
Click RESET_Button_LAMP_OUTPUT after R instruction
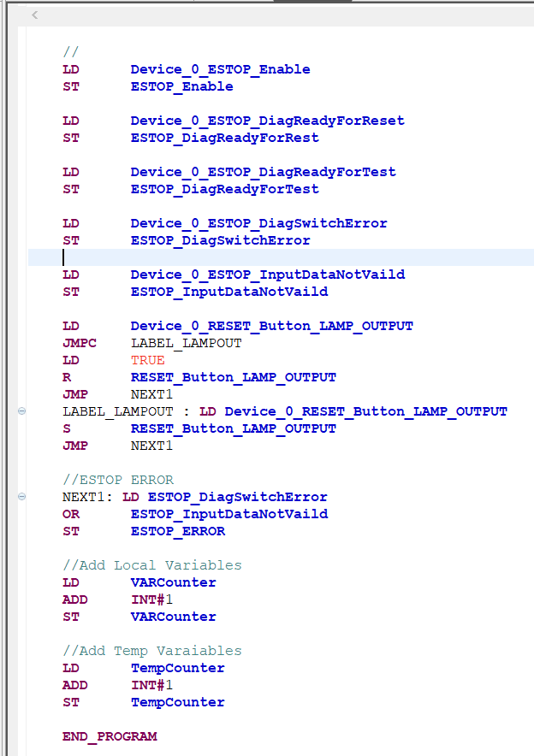pos(234,377)
